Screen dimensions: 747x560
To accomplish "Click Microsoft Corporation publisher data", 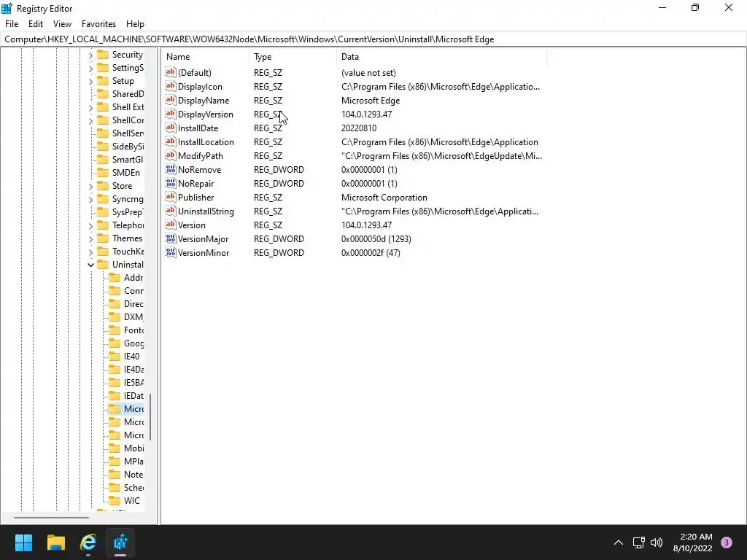I will tap(384, 197).
